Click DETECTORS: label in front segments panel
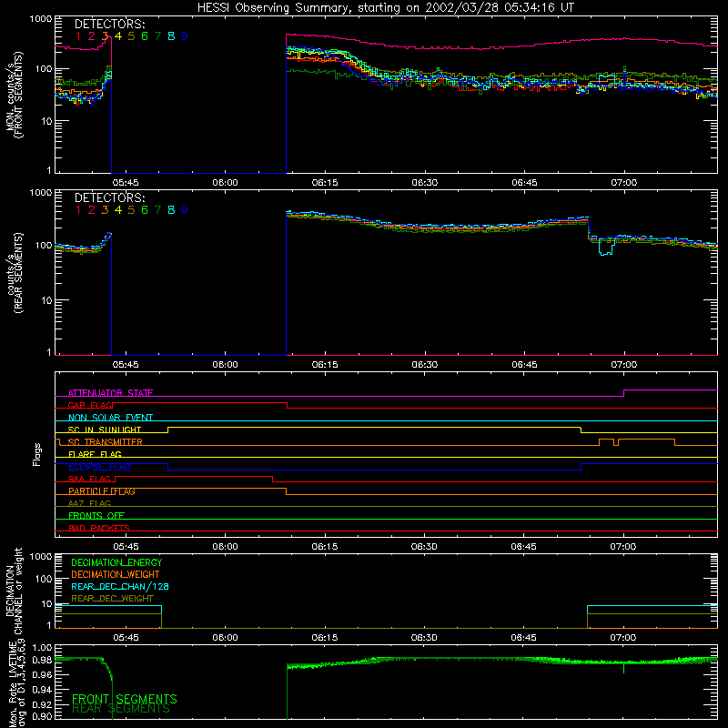 click(x=110, y=25)
